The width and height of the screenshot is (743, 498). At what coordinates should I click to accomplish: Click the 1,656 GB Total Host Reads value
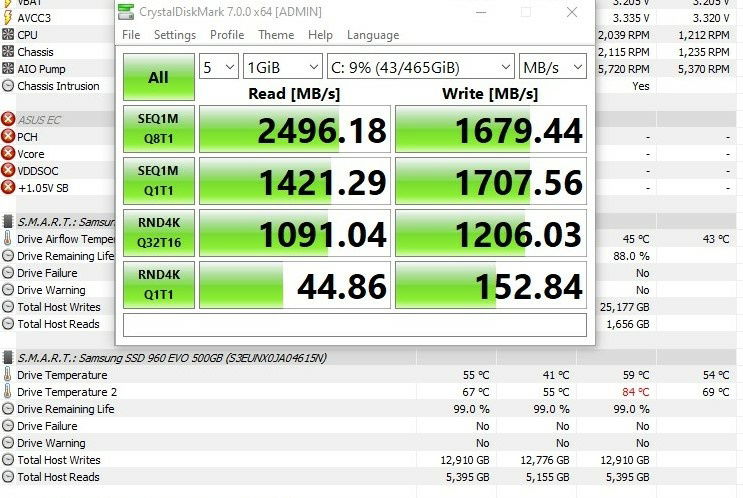point(628,324)
